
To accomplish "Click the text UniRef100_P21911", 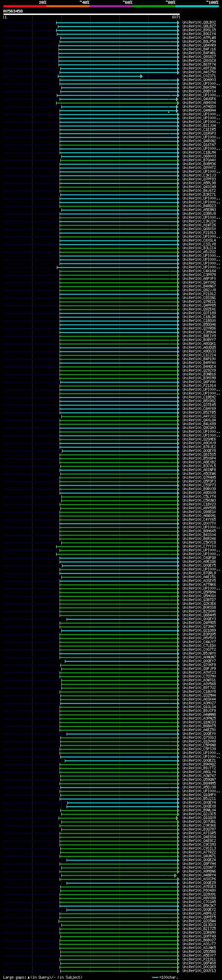I will click(x=199, y=959).
